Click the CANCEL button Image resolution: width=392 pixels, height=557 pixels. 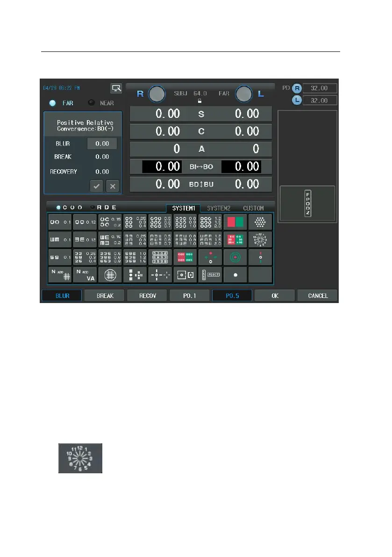pos(318,296)
